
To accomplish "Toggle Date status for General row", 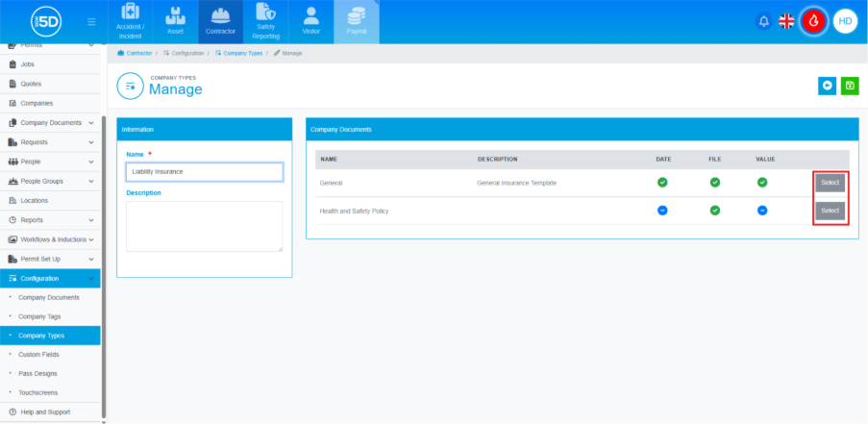I will coord(662,182).
